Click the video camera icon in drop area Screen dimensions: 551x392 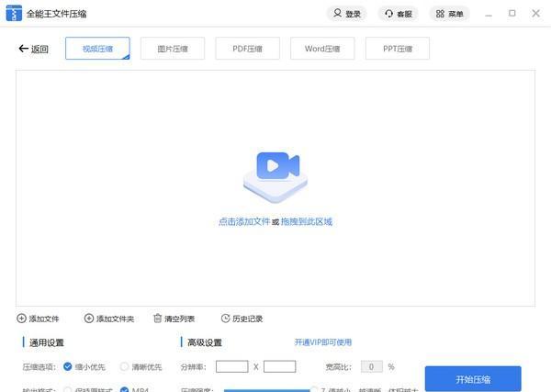pos(275,176)
